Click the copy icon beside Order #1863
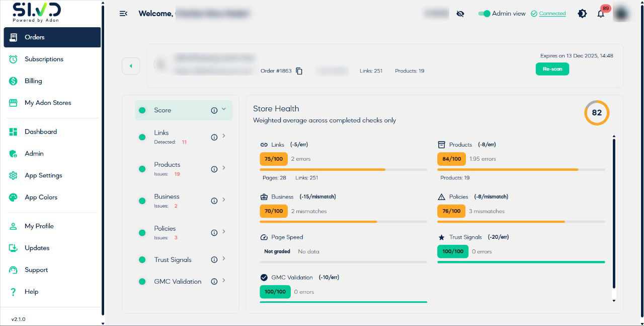 [x=299, y=71]
